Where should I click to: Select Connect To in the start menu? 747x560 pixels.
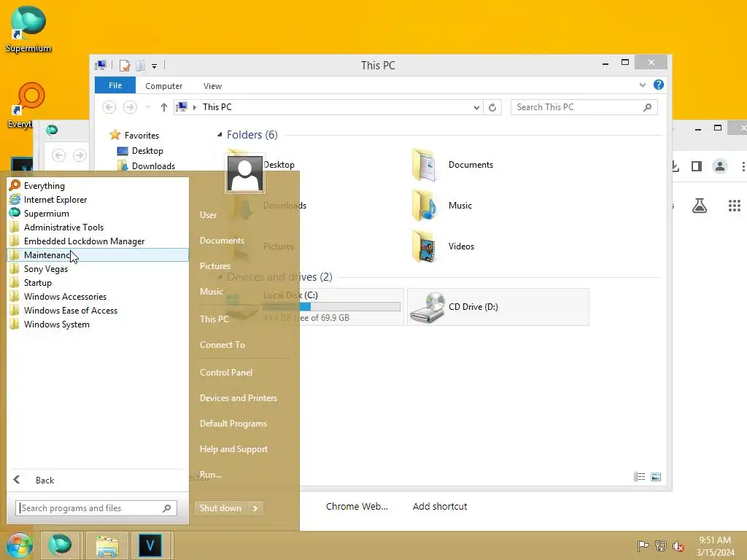click(x=222, y=345)
